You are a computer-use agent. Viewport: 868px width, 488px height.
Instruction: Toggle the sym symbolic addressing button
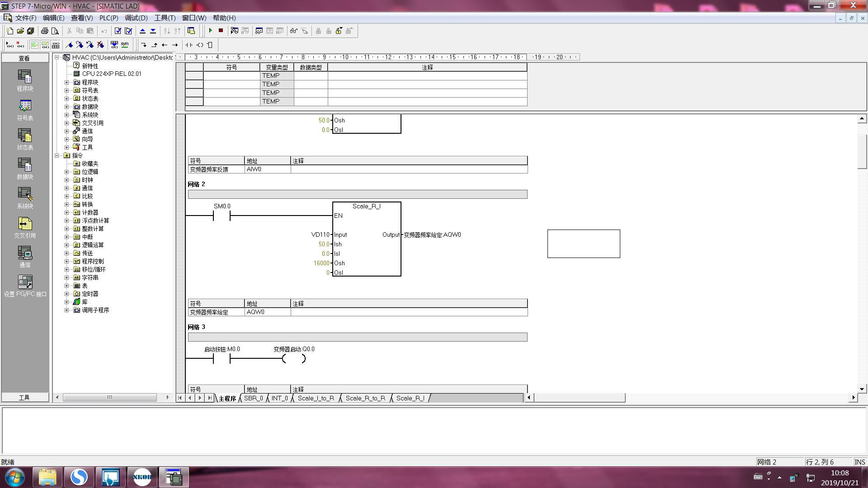tap(125, 45)
